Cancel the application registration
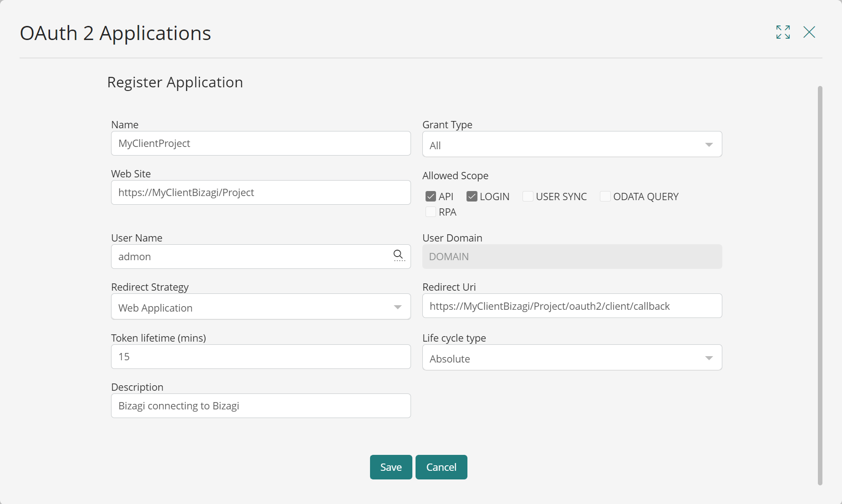This screenshot has height=504, width=842. pyautogui.click(x=441, y=467)
